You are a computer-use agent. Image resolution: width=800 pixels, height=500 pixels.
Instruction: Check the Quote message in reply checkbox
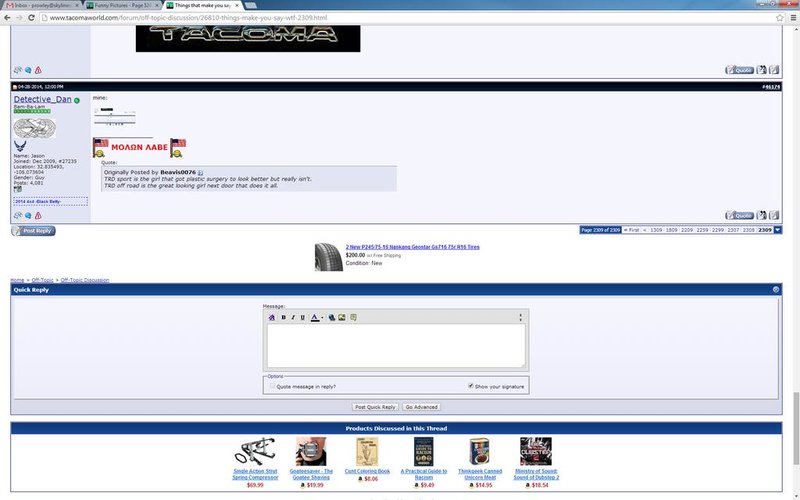[x=272, y=386]
